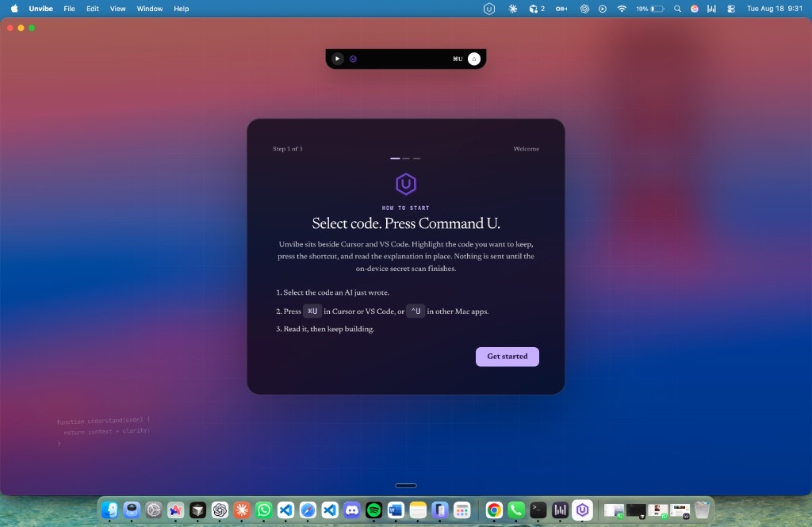Select the ^U keycap in step 2
This screenshot has width=812, height=527.
[x=416, y=311]
